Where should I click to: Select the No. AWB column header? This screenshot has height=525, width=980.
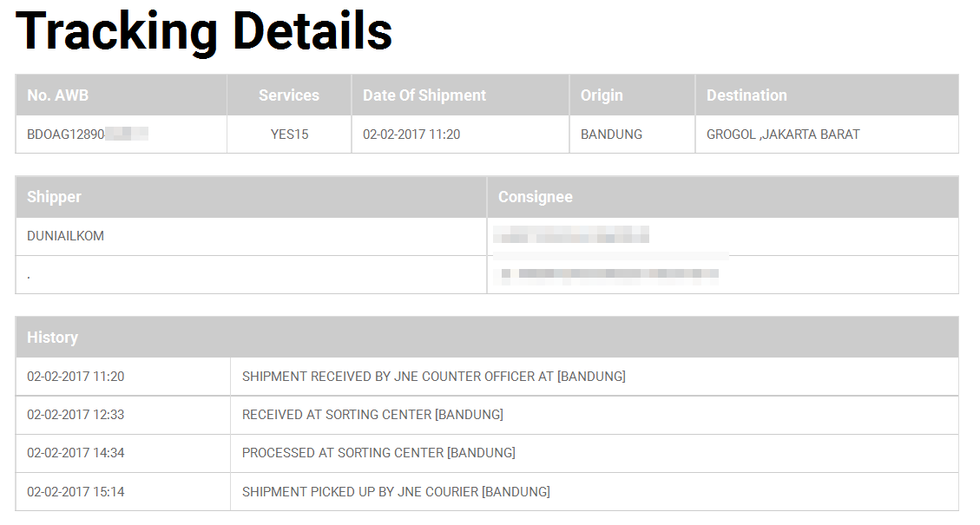(57, 95)
